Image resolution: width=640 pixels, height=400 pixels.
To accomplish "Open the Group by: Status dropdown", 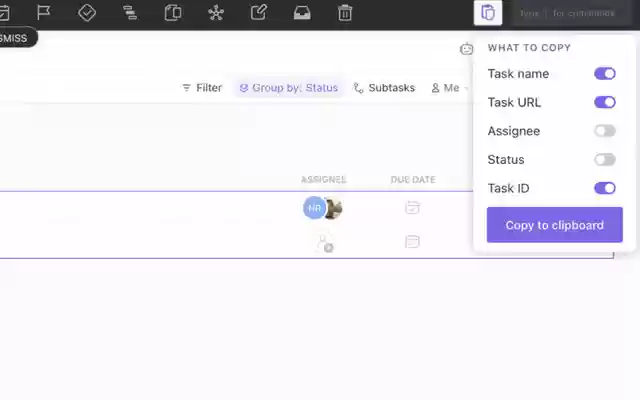I will point(289,88).
